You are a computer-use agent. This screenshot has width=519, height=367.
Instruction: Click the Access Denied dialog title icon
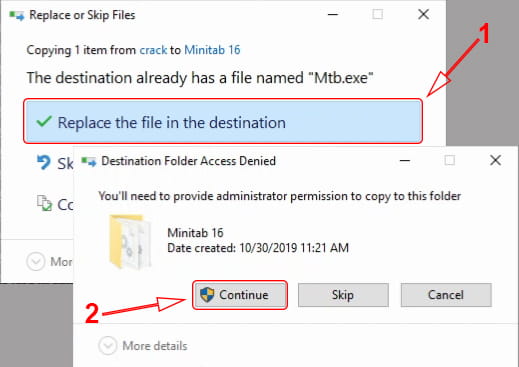coord(89,162)
